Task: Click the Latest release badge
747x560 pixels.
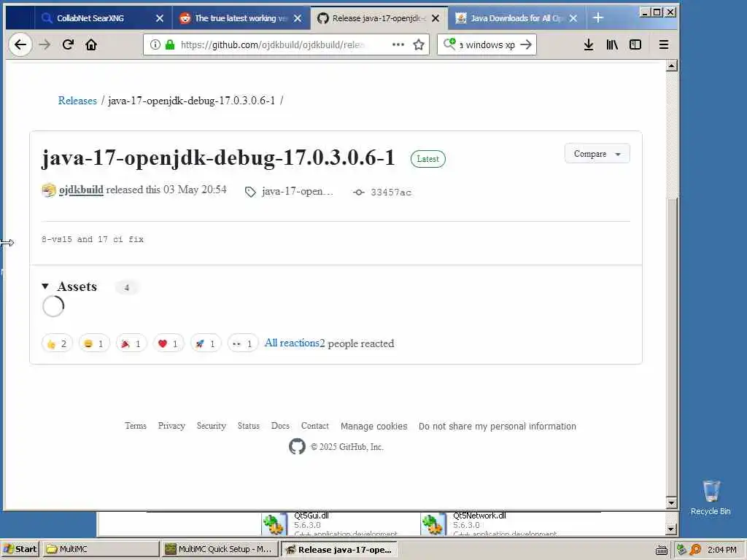Action: pyautogui.click(x=427, y=159)
